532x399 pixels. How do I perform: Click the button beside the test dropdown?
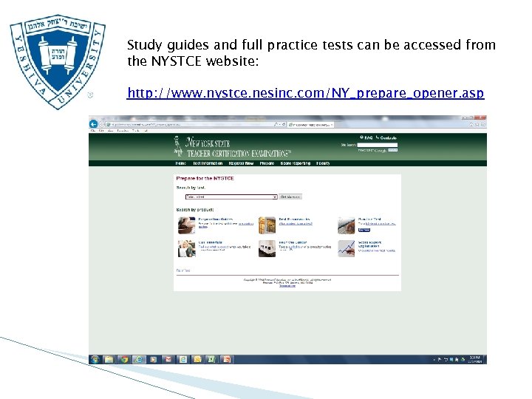coord(290,197)
